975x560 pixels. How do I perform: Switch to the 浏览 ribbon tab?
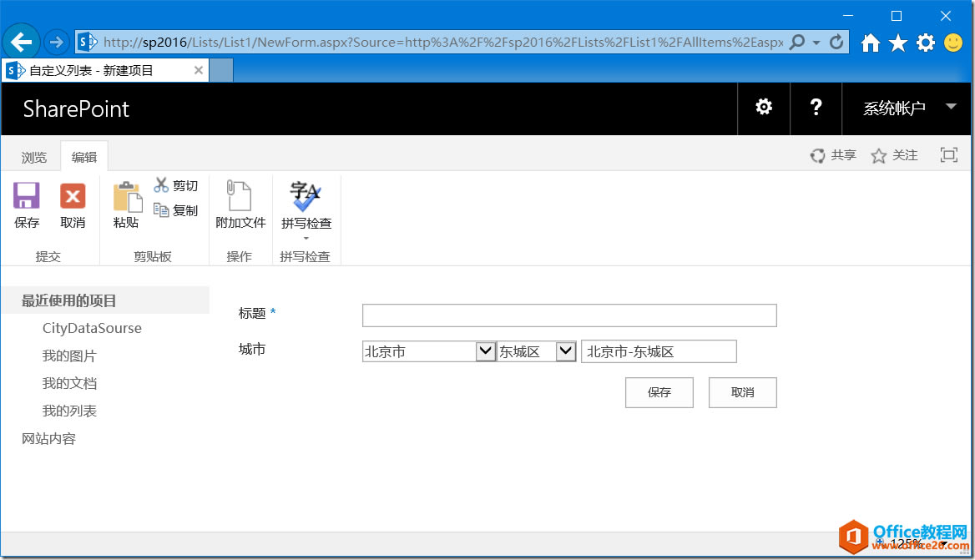click(34, 157)
